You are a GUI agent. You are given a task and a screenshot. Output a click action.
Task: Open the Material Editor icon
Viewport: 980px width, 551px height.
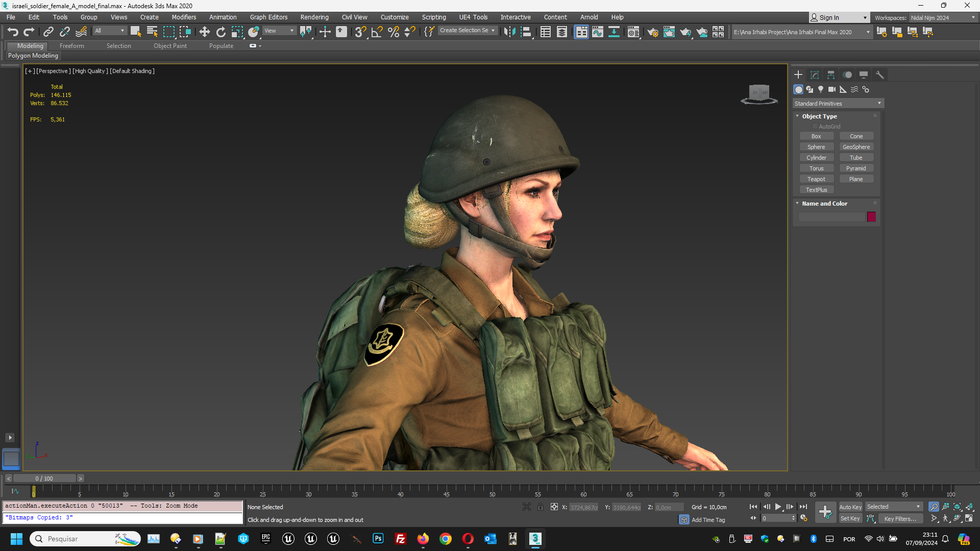[633, 32]
